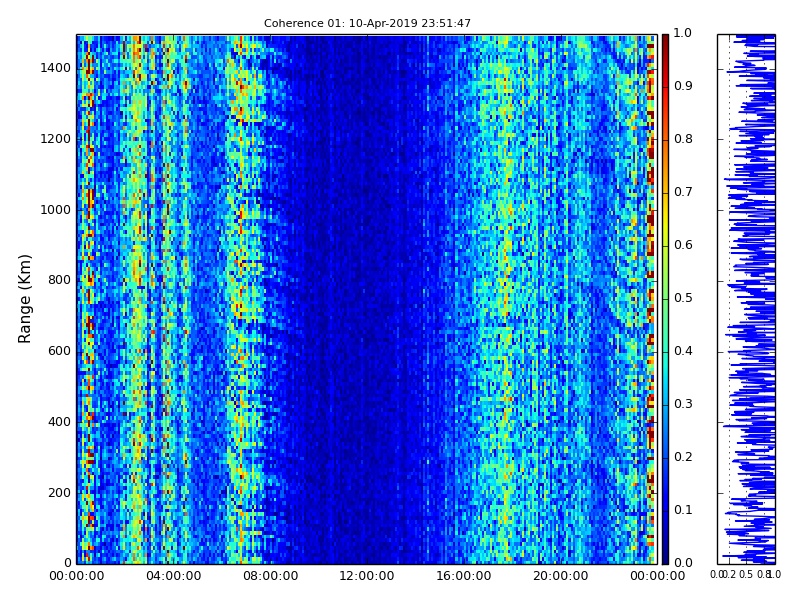This screenshot has width=800, height=600.
Task: Click the 0.5 x-axis label under profile plot
Action: click(x=746, y=575)
